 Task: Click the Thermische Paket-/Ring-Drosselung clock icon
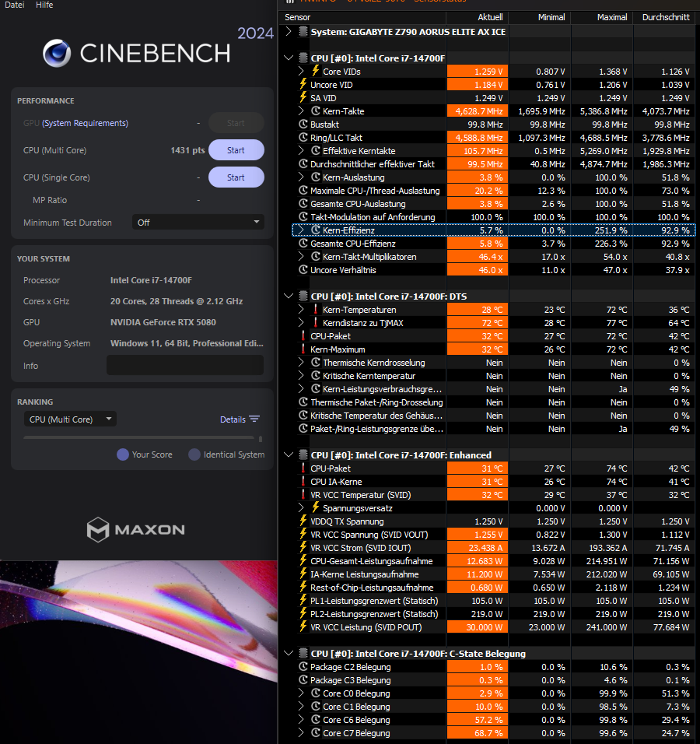tap(303, 402)
